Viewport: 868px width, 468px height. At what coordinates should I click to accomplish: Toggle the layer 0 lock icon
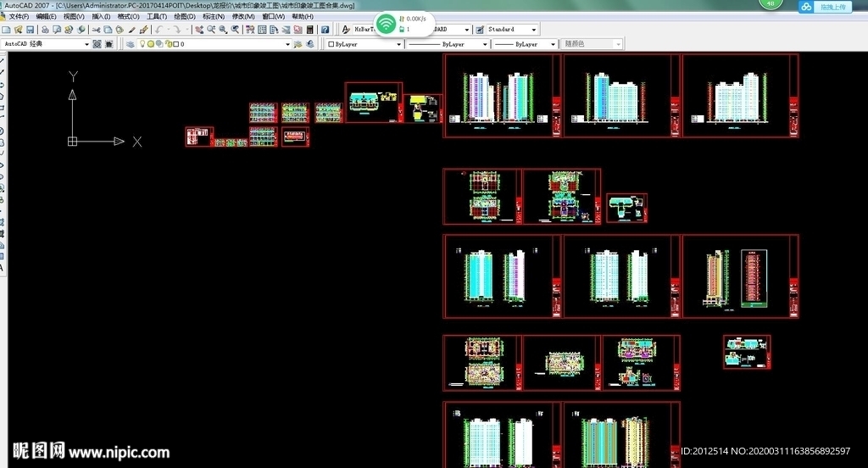pos(167,44)
